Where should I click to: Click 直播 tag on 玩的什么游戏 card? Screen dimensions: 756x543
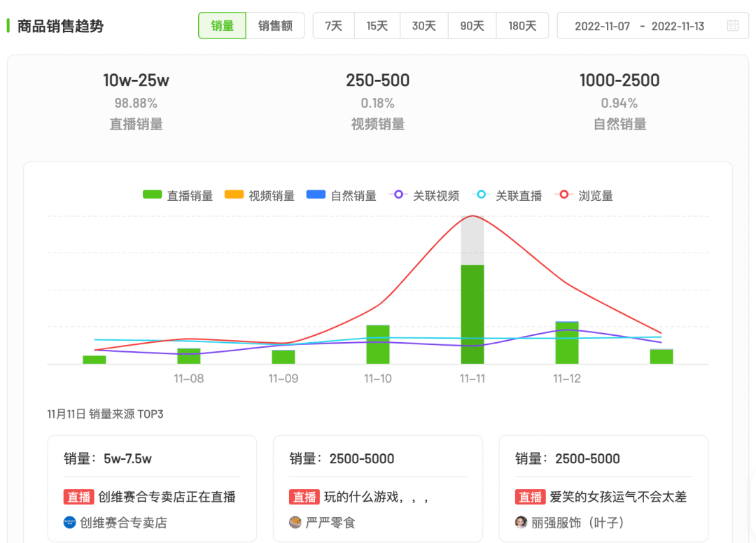[304, 497]
